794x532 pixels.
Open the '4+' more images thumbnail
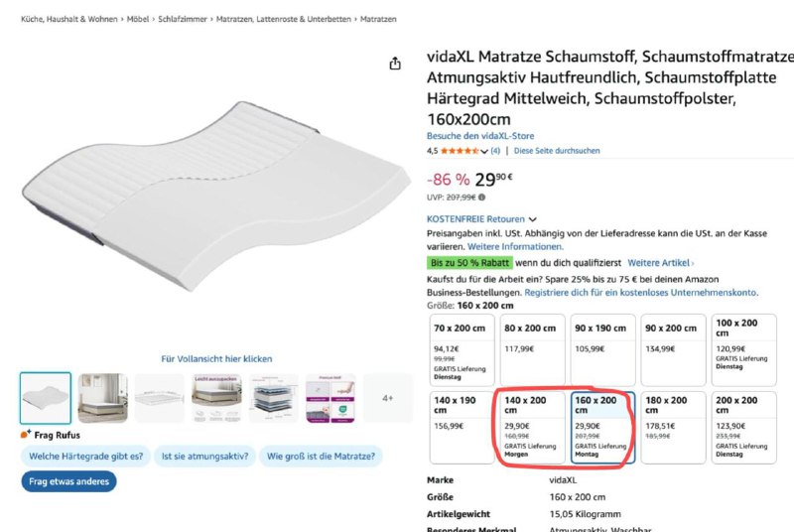click(x=388, y=398)
